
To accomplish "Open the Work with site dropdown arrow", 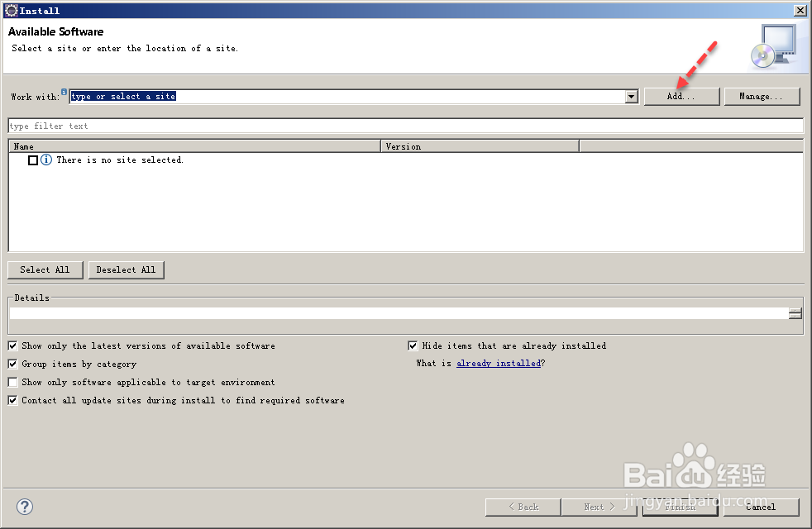I will coord(631,96).
